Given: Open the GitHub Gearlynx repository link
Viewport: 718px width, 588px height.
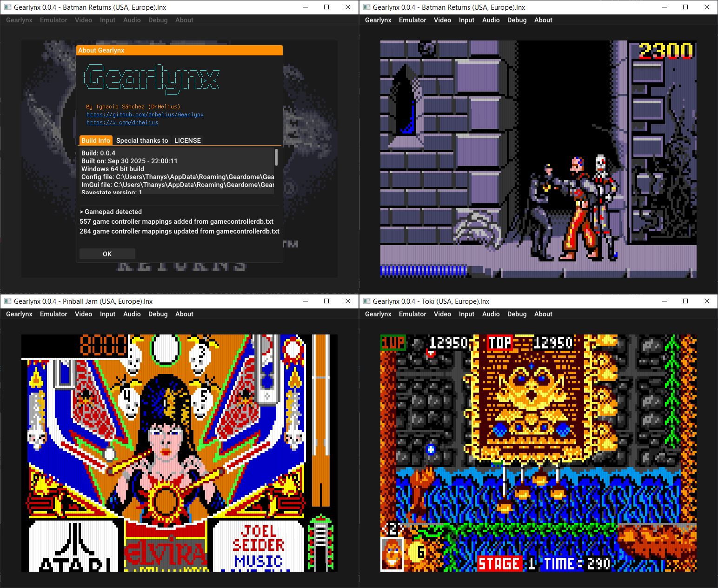Looking at the screenshot, I should coord(145,114).
